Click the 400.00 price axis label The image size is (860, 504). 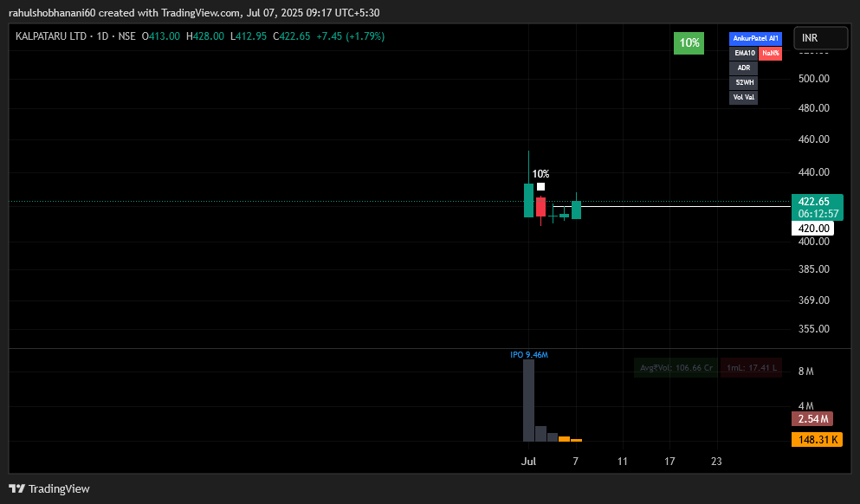coord(814,242)
